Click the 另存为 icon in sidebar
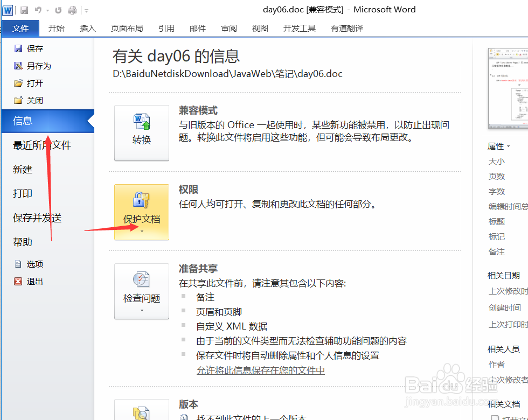528x420 pixels. coord(18,66)
